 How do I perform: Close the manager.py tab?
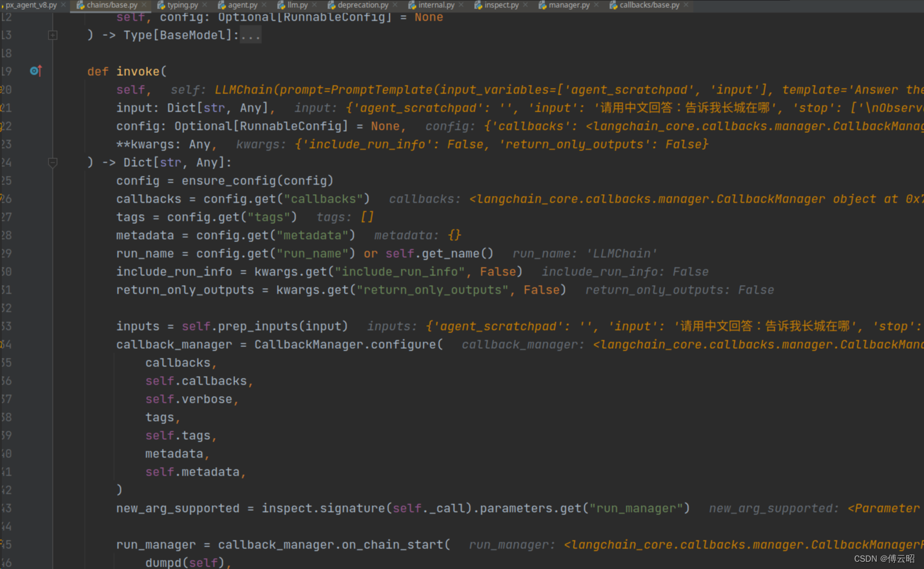coord(596,5)
